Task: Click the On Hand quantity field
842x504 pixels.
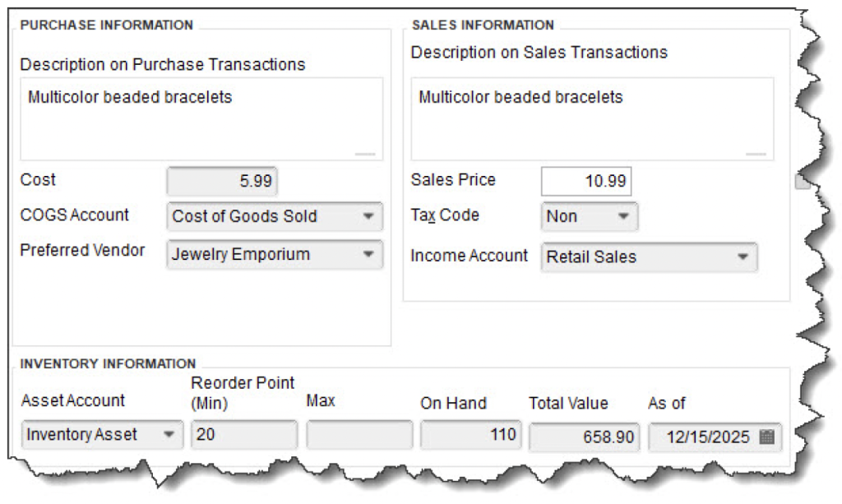Action: click(x=470, y=435)
